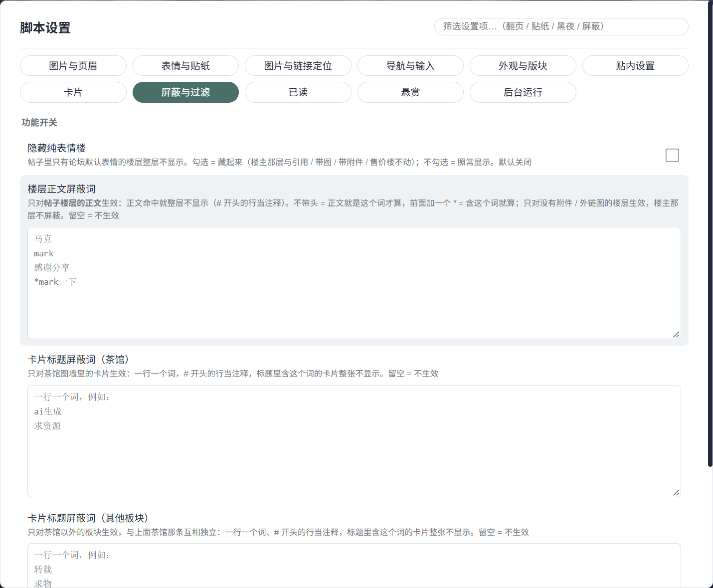Focus the 筛选设置项 search field
Image resolution: width=713 pixels, height=588 pixels.
point(561,26)
